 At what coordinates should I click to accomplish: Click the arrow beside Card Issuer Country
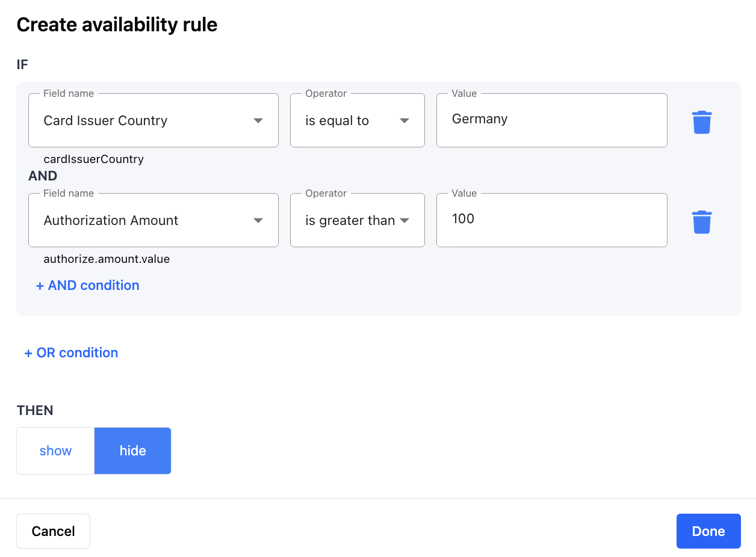258,121
